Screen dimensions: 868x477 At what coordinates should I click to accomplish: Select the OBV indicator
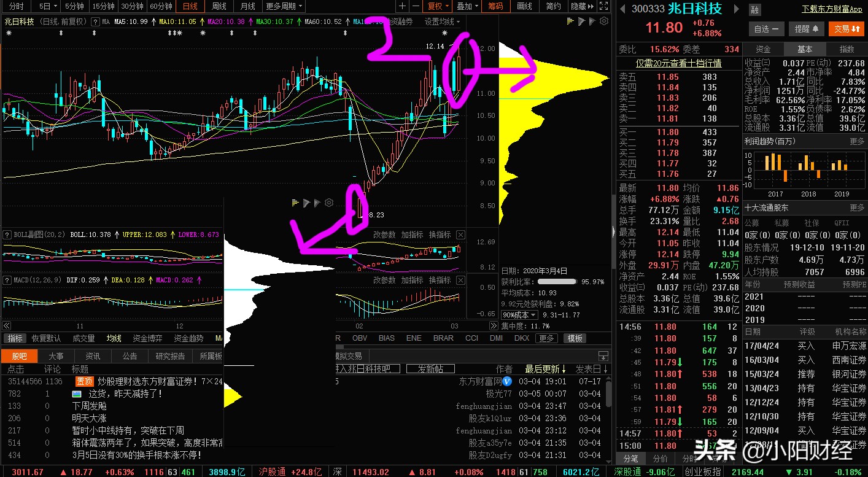(x=360, y=338)
